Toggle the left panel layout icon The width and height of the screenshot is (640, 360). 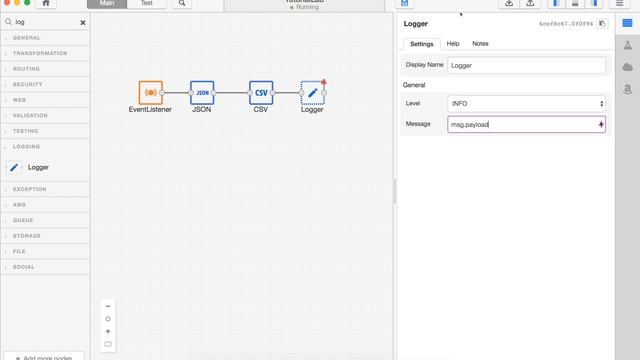(556, 3)
